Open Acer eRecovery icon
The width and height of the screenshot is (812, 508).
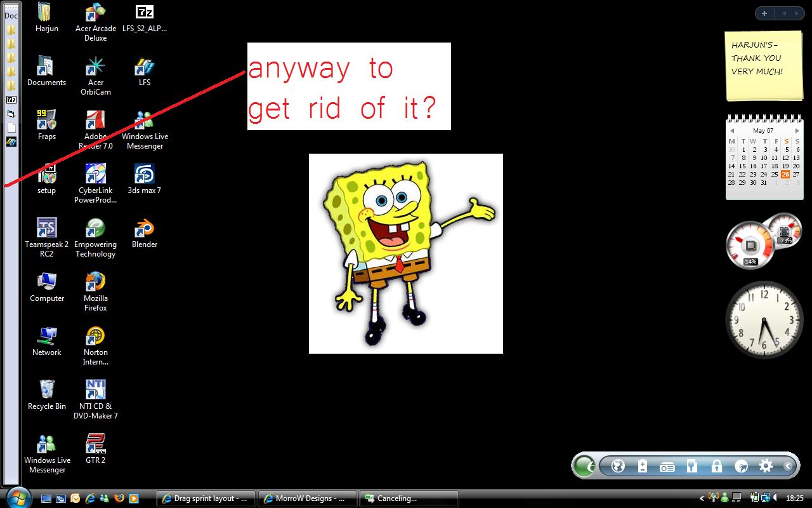(x=741, y=467)
